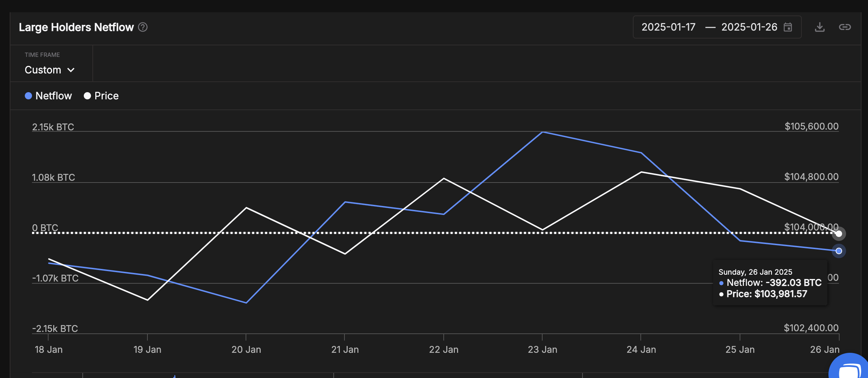Open help info next to Large Holders Netflow
This screenshot has height=378, width=868.
(143, 27)
